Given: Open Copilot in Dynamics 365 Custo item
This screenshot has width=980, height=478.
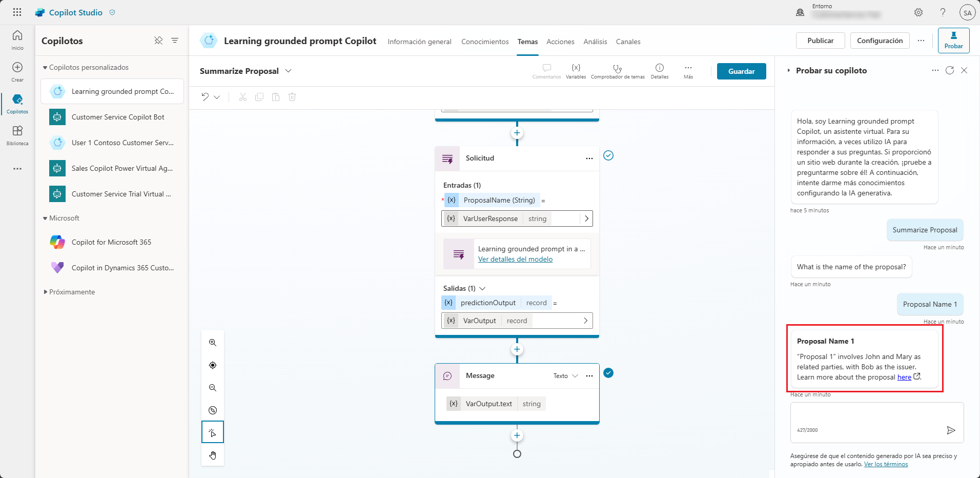Looking at the screenshot, I should [x=112, y=268].
